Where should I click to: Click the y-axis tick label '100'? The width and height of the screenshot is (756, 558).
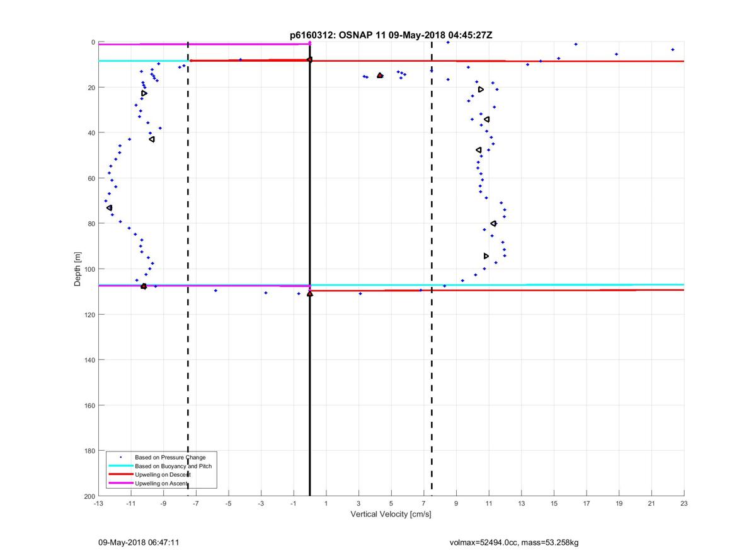pyautogui.click(x=89, y=269)
